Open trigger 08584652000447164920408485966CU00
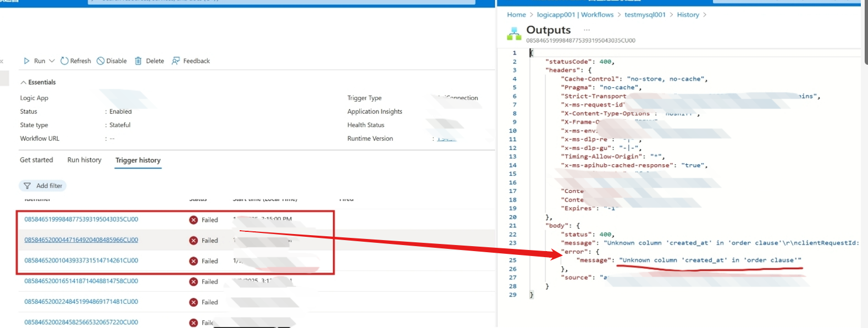This screenshot has height=328, width=868. [x=81, y=240]
